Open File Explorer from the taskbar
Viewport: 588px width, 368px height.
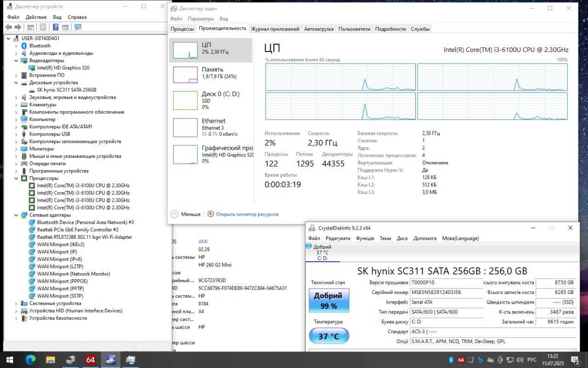50,360
